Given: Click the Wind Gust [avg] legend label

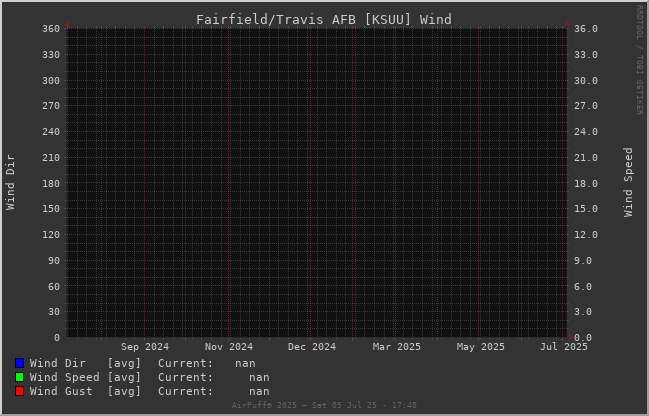Looking at the screenshot, I should [x=85, y=391].
